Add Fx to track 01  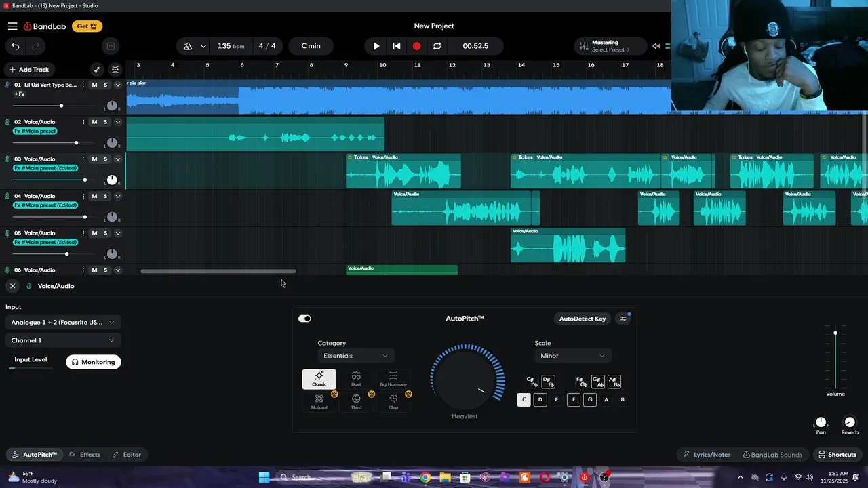(20, 94)
